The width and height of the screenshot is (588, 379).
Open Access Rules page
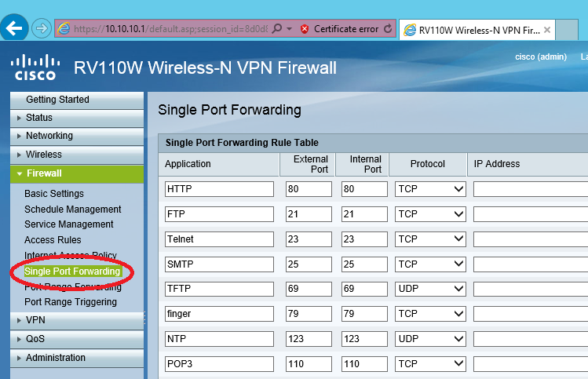pos(53,240)
